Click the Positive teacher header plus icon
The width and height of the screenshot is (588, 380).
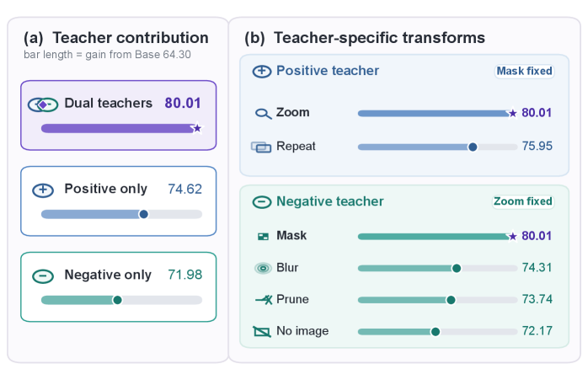(x=262, y=72)
